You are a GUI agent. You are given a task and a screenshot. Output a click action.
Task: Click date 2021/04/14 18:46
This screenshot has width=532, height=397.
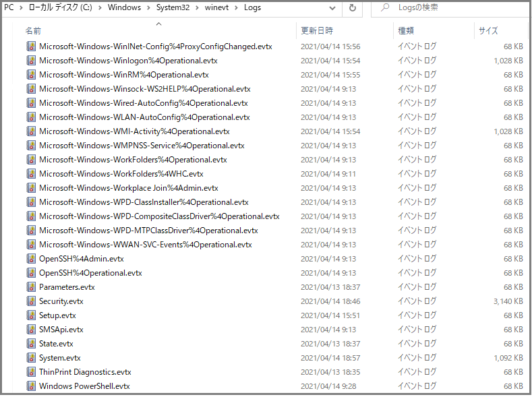coord(330,301)
